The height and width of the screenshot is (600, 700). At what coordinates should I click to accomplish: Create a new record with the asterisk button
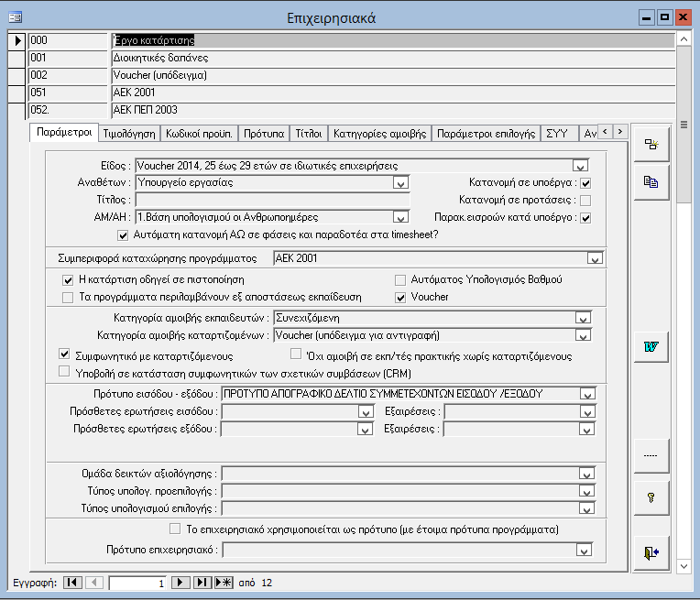(224, 583)
